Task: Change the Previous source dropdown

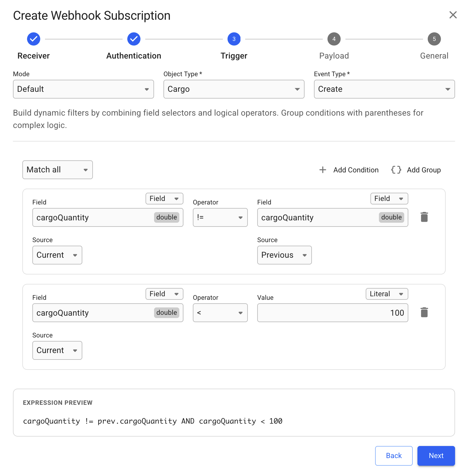Action: tap(284, 255)
